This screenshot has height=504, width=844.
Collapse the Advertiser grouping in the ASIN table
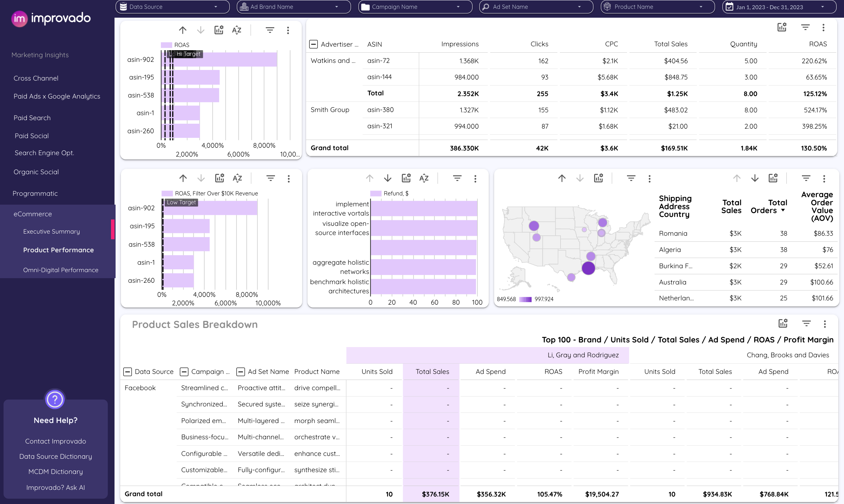point(313,44)
